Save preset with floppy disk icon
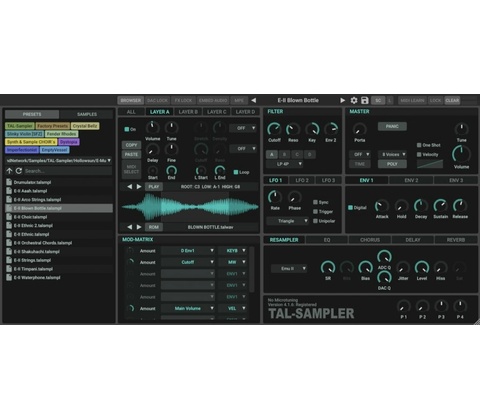Image resolution: width=480 pixels, height=420 pixels. point(365,100)
